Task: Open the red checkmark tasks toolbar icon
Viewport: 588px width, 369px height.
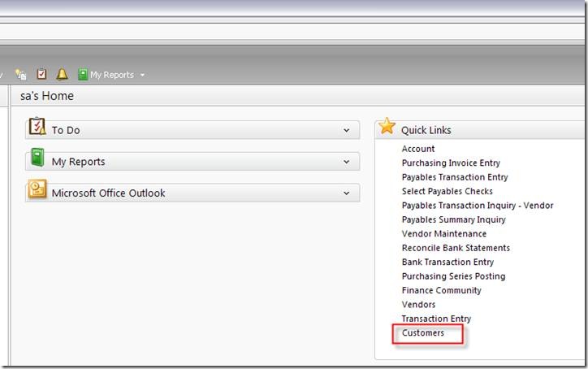Action: [x=41, y=74]
